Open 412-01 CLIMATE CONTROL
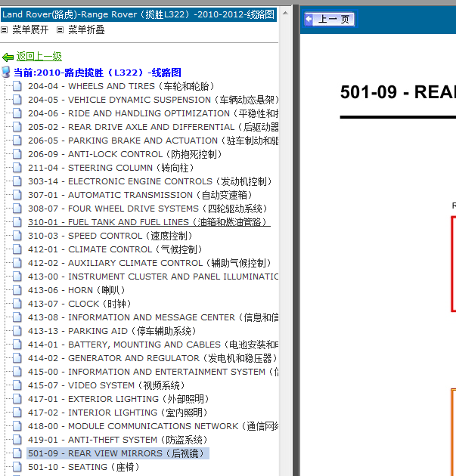Screen dimensions: 456x476 point(116,249)
